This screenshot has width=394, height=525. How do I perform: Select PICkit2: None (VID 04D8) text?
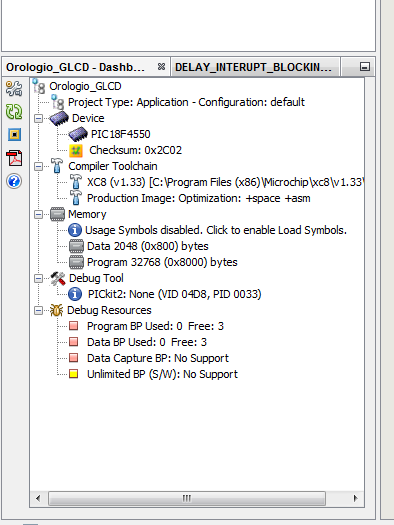[x=175, y=294]
